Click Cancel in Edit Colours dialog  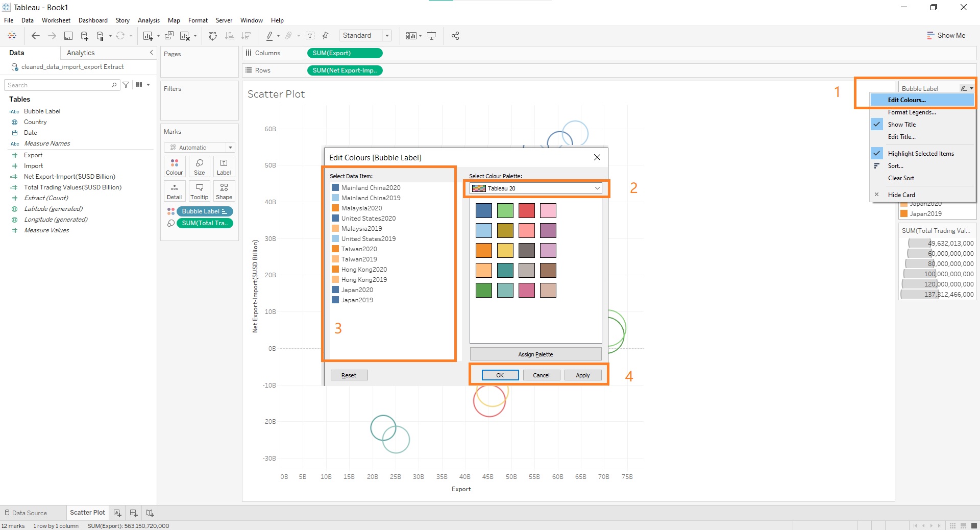pyautogui.click(x=541, y=375)
